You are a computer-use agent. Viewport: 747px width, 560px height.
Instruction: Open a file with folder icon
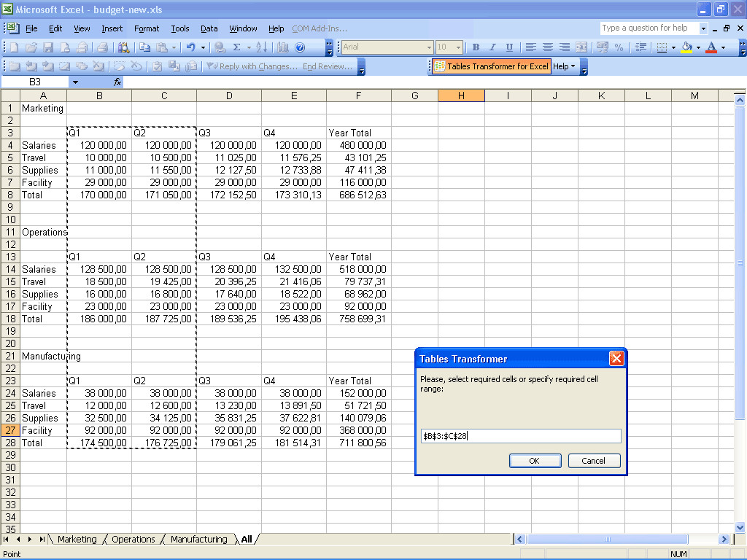point(31,47)
